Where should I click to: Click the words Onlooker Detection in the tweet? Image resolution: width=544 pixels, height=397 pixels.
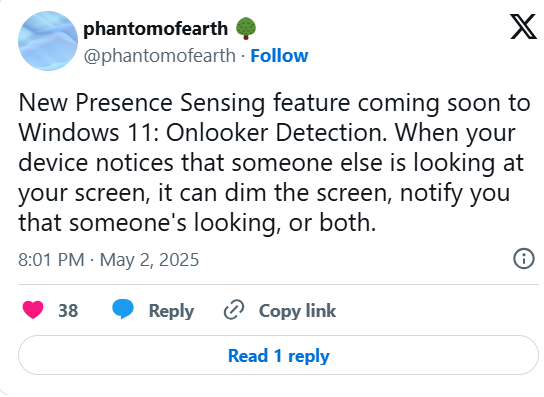[277, 133]
